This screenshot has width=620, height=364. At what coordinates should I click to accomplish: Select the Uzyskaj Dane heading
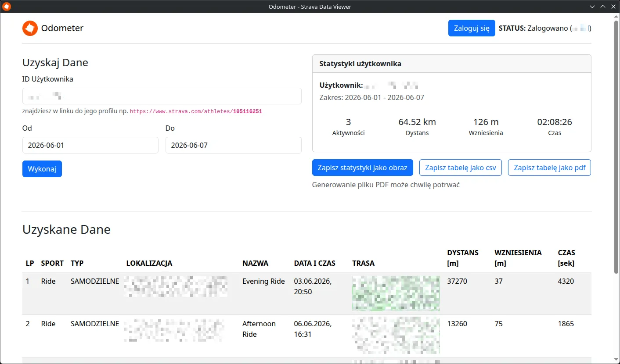click(x=55, y=63)
